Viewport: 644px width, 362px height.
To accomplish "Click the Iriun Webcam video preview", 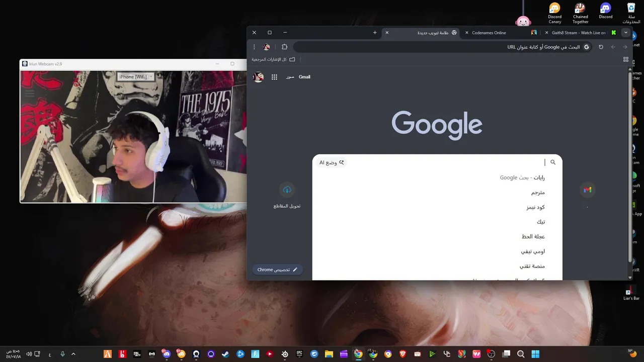I will point(133,136).
